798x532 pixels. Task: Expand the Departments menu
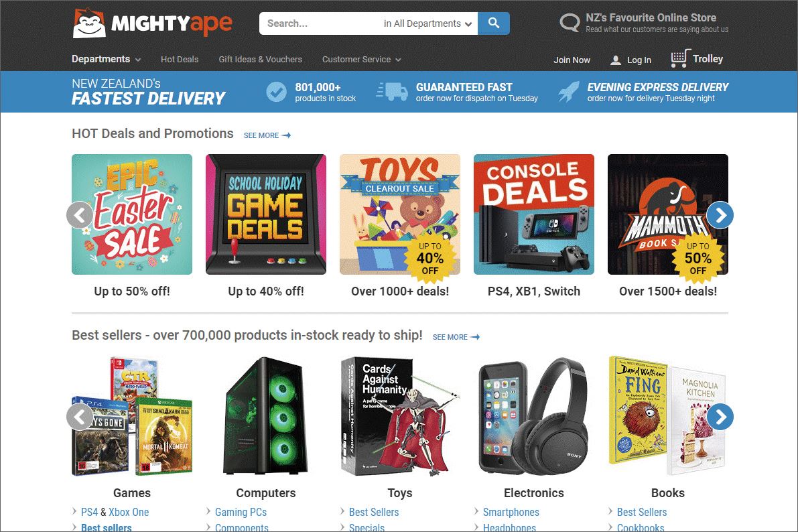(x=106, y=59)
